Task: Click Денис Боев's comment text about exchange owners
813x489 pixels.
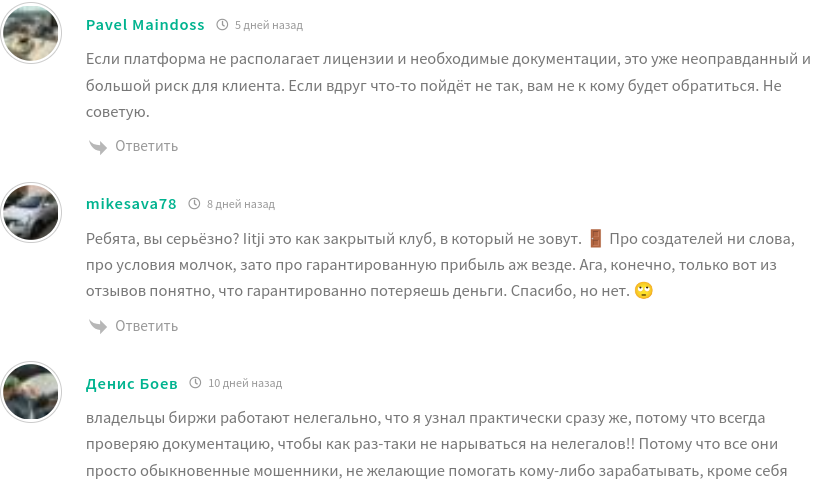Action: (440, 443)
